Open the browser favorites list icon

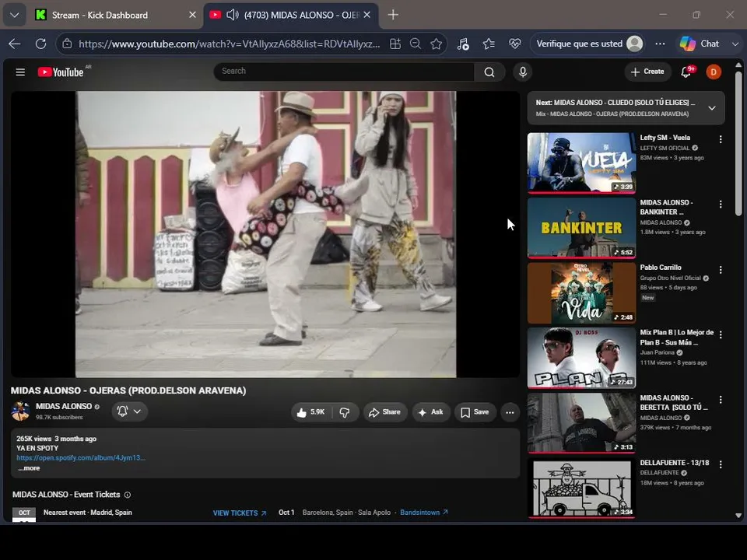489,44
